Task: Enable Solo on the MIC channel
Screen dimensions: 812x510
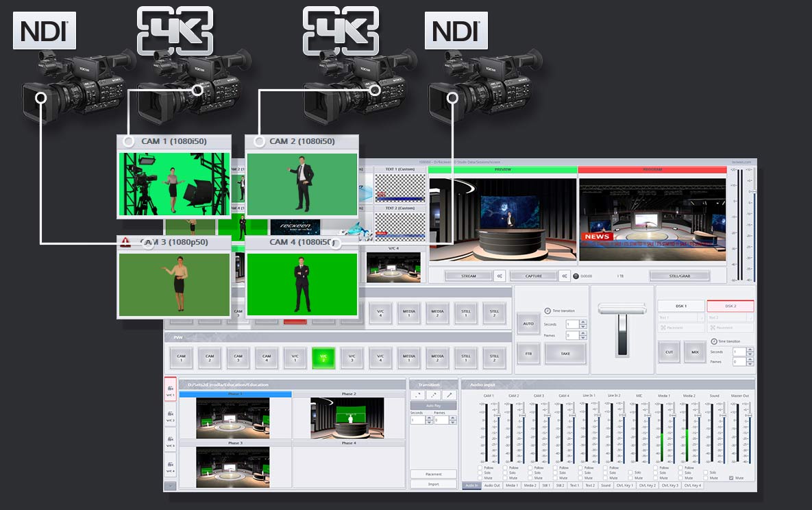Action: pos(631,472)
